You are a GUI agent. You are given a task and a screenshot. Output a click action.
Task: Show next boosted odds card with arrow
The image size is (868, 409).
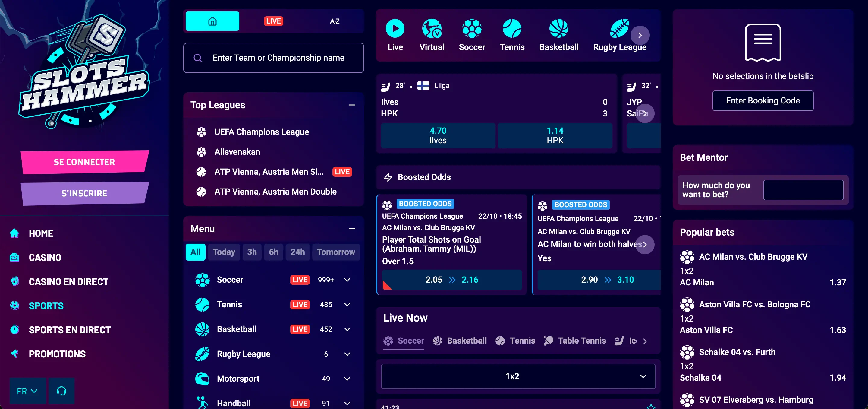tap(645, 244)
